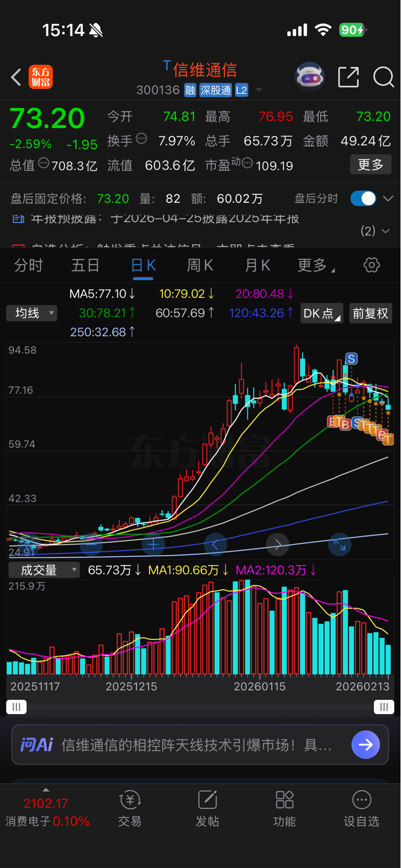Expand the 消费电子 index bar
This screenshot has width=401, height=868.
coord(46,790)
